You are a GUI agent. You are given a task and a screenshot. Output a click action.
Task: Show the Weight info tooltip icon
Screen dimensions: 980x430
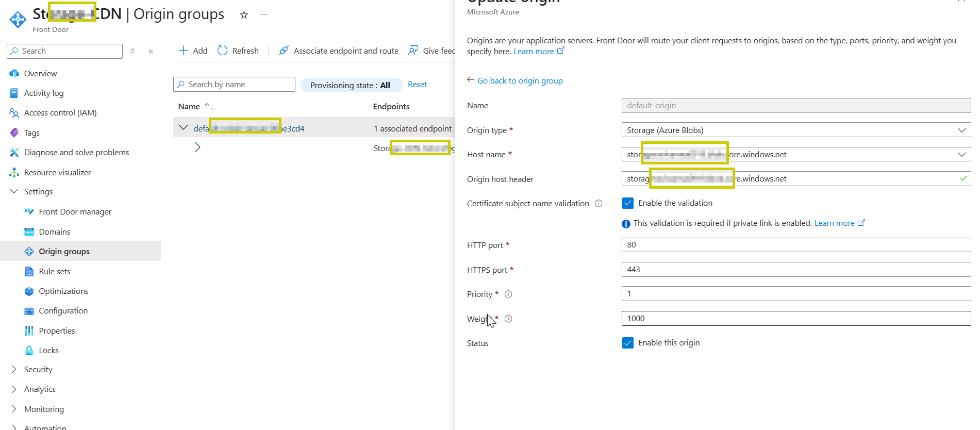pos(508,319)
